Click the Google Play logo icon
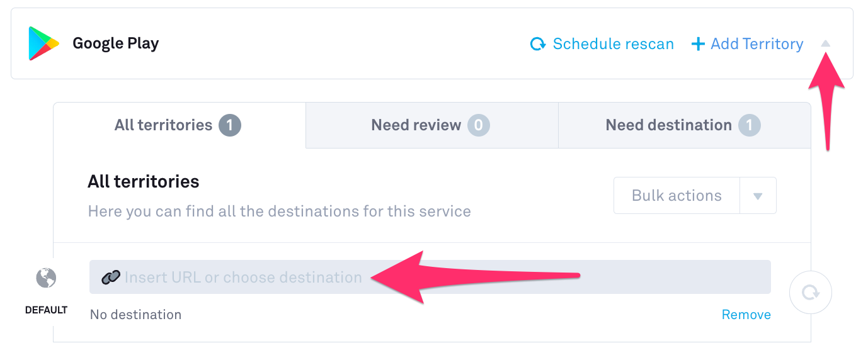 coord(43,43)
